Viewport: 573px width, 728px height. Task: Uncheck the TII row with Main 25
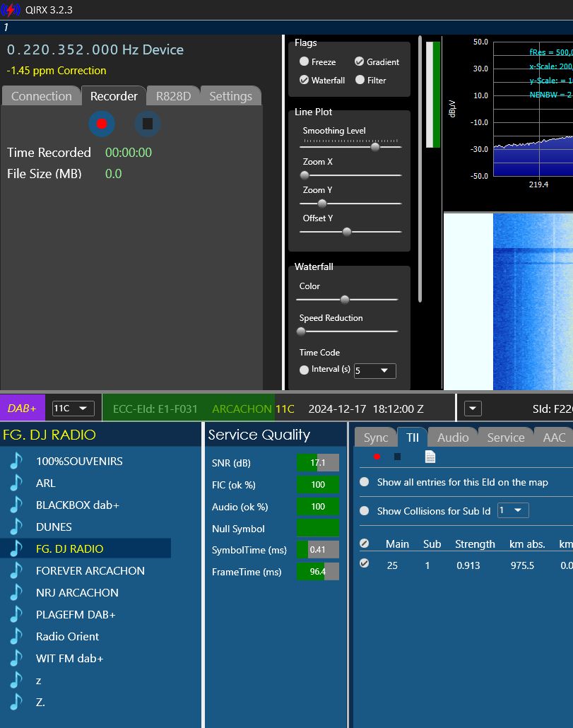pyautogui.click(x=364, y=563)
